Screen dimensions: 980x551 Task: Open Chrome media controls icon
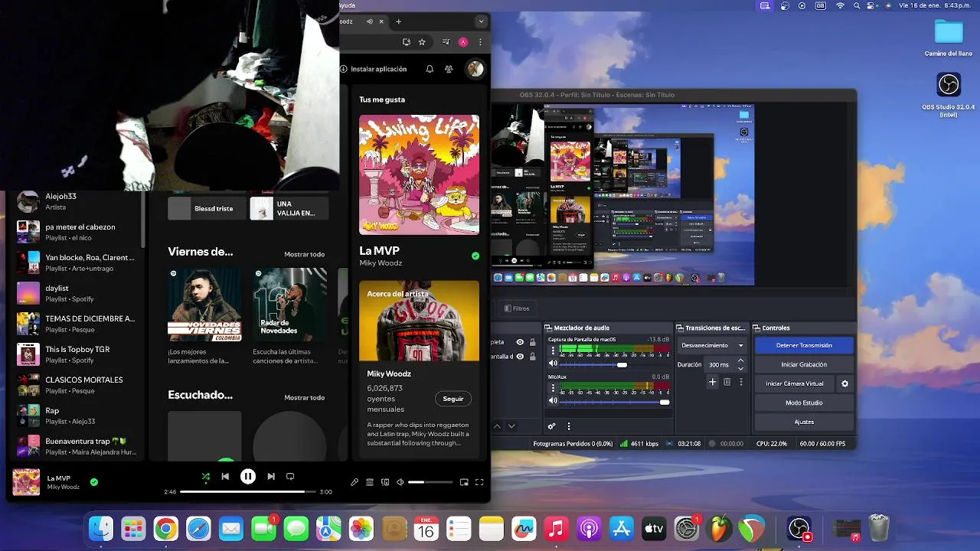pos(446,42)
